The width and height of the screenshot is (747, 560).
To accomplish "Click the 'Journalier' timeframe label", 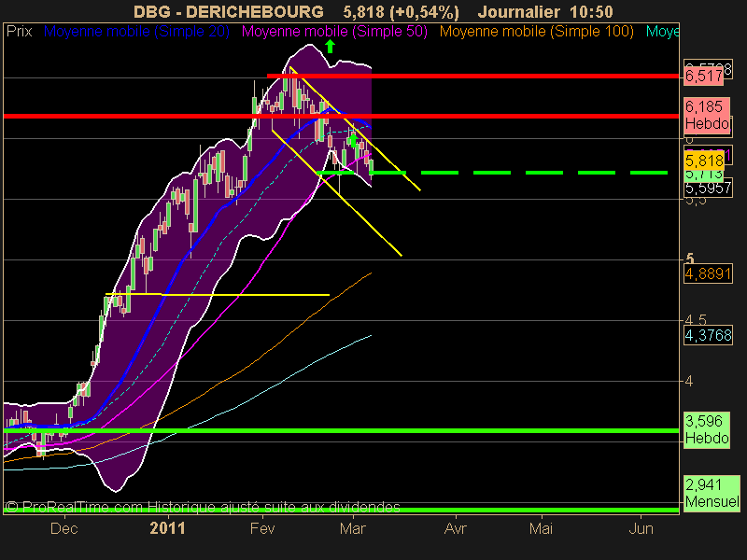I will pos(518,11).
